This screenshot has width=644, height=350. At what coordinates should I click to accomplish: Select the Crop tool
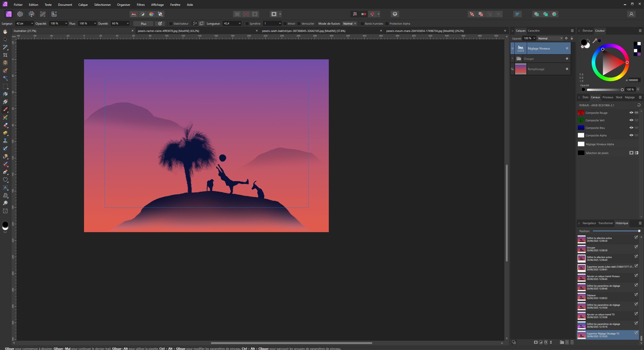[x=5, y=55]
